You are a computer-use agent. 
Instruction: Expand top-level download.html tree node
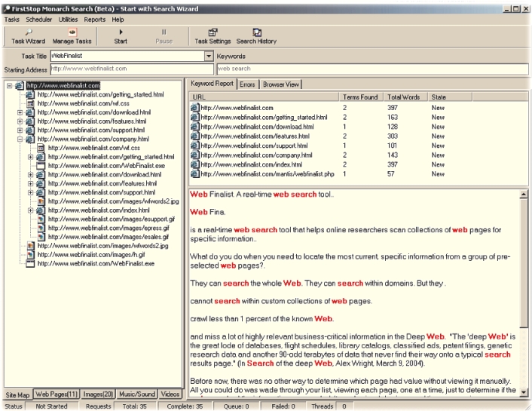(x=20, y=112)
